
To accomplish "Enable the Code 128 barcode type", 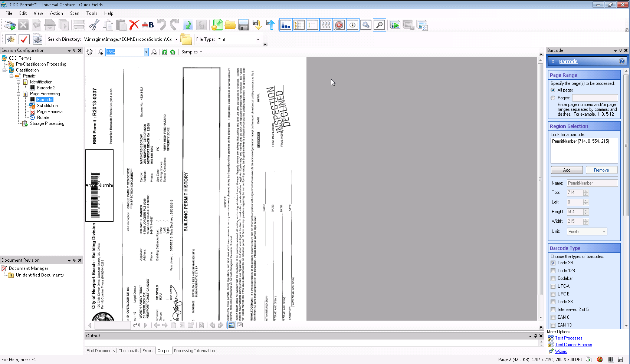I will pos(553,271).
